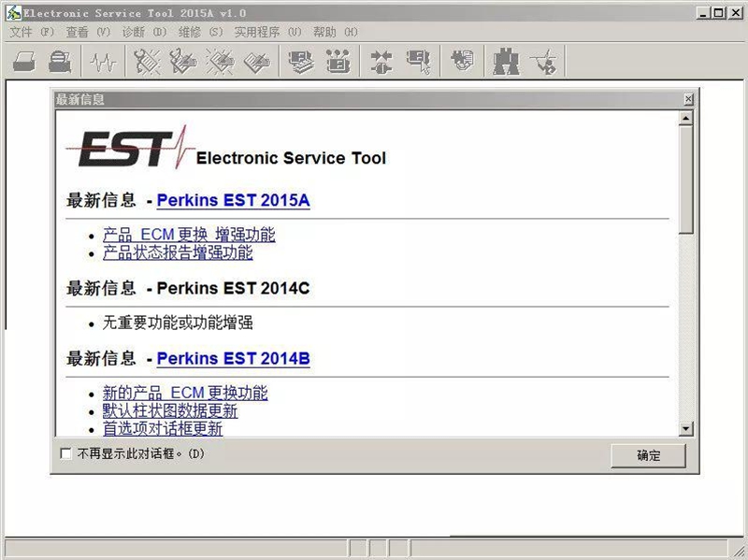748x560 pixels.
Task: Click the last toolbar icon after binoculars
Action: 543,62
